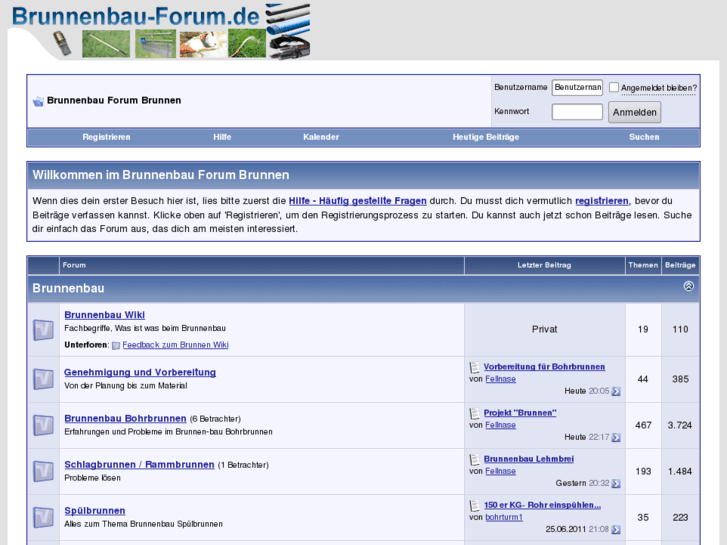Viewport: 727px width, 545px height.
Task: Open Fellnase profile under Brunnenbau Lehmbrei
Action: point(500,471)
